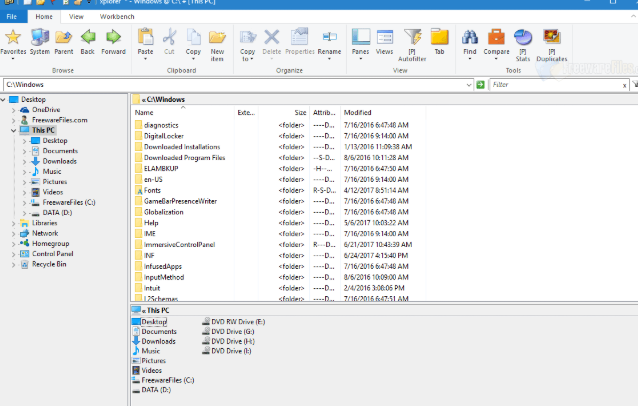Expand the Libraries tree node

(x=13, y=223)
